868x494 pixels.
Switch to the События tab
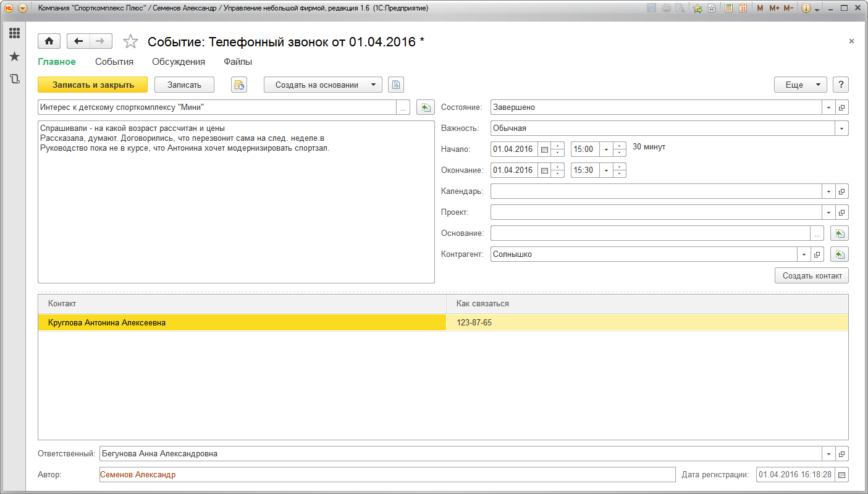tap(114, 62)
